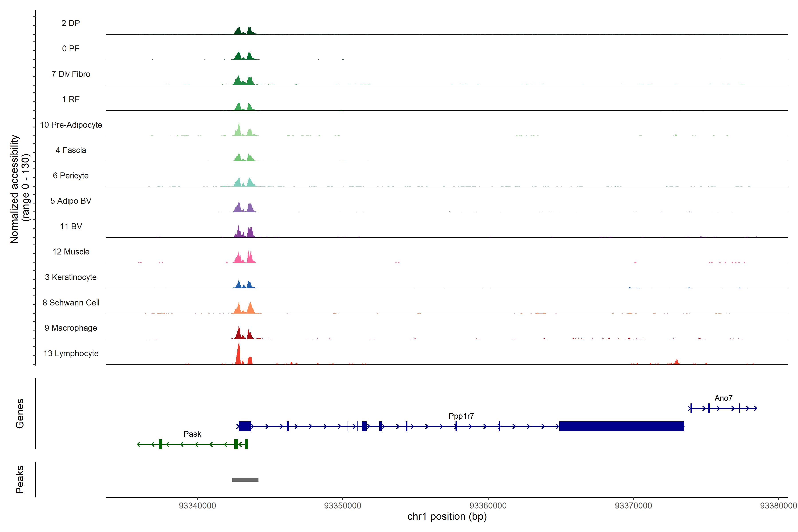Click the large Ppp1r7 final exon block
Image resolution: width=798 pixels, height=532 pixels.
(621, 426)
